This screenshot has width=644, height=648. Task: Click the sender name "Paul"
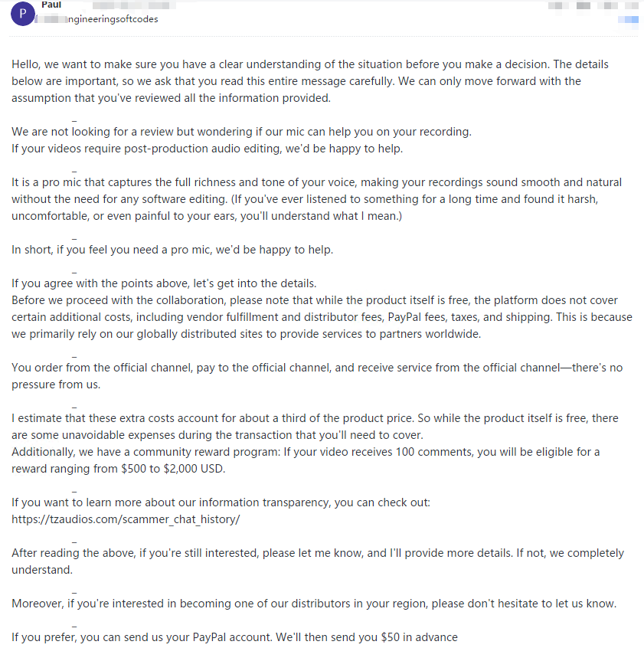point(52,5)
